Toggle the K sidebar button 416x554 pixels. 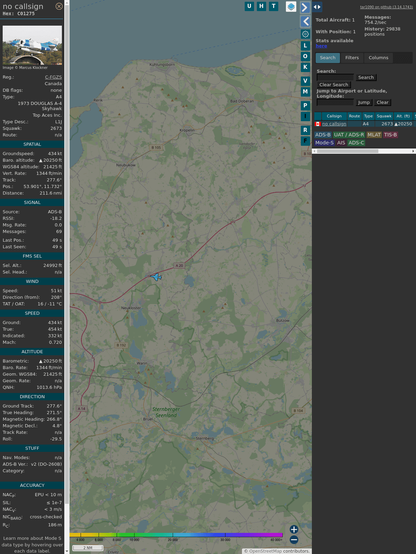click(x=305, y=67)
